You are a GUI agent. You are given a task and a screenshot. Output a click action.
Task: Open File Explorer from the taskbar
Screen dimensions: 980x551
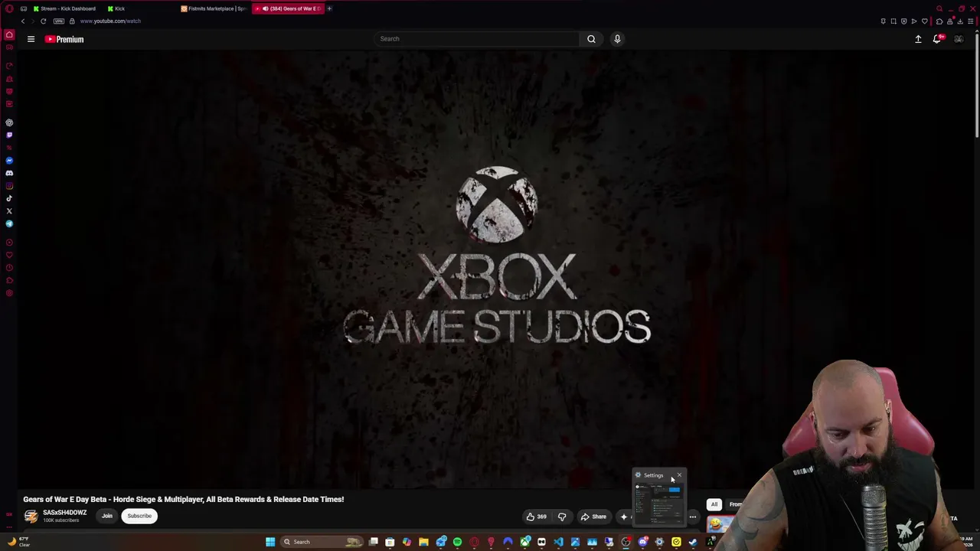(x=423, y=542)
